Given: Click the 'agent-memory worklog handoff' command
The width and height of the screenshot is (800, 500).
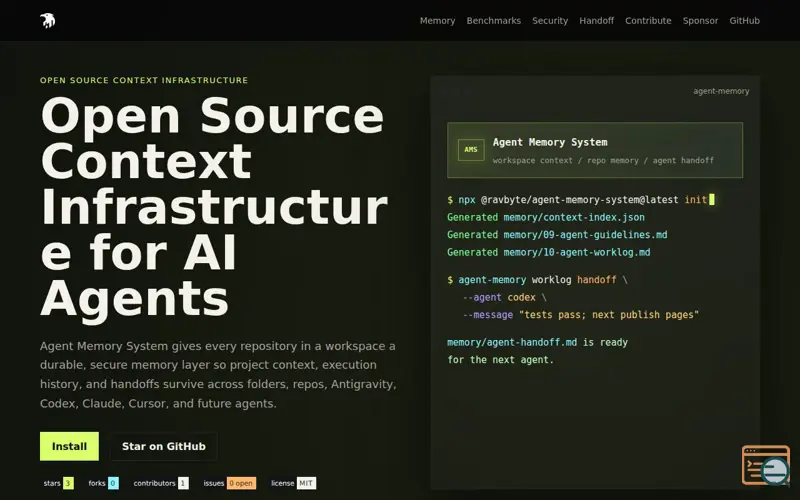Looking at the screenshot, I should (x=537, y=280).
